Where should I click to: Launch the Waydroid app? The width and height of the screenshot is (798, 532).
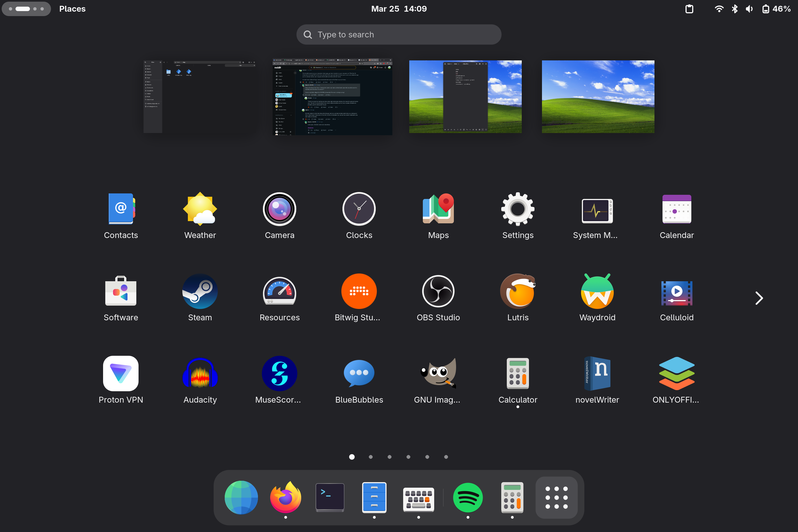(597, 291)
